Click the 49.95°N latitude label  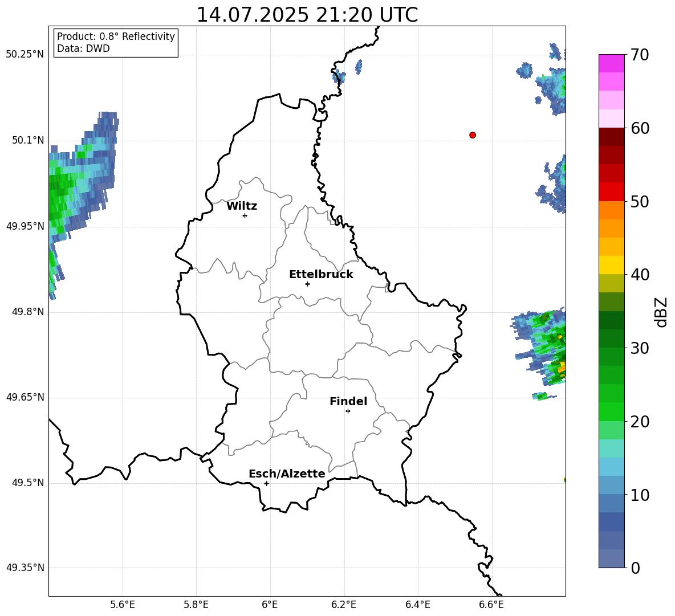(25, 226)
